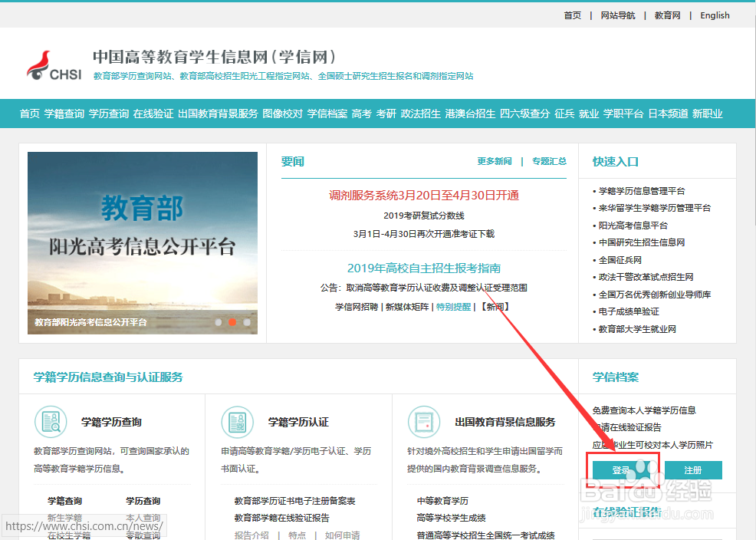The image size is (756, 540).
Task: Select 港澳台招生 in the navigation bar
Action: click(x=470, y=114)
